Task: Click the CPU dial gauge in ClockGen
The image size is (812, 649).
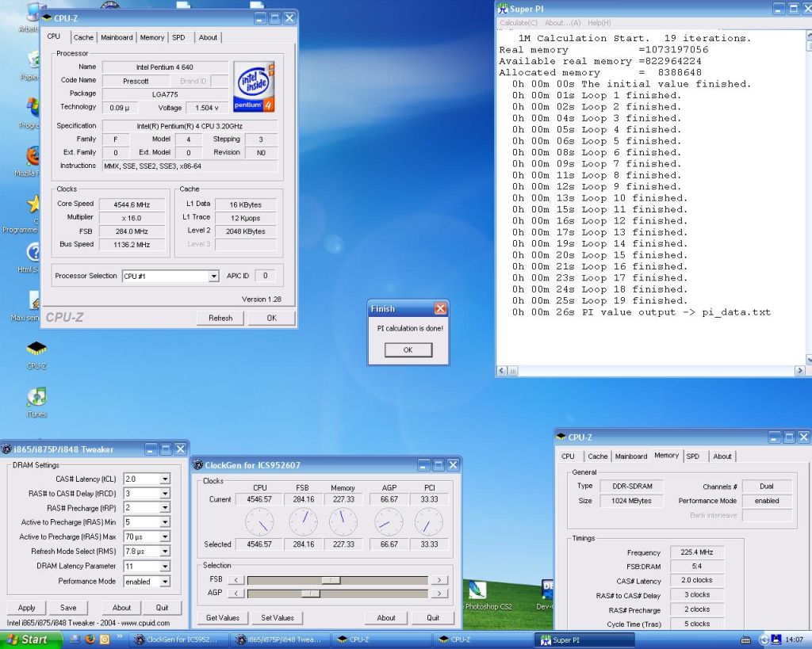Action: pyautogui.click(x=259, y=521)
